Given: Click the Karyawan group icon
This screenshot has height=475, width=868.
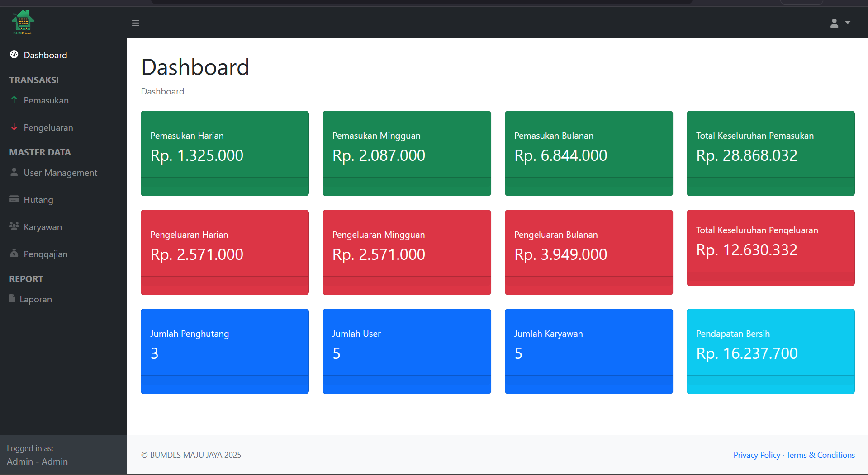Looking at the screenshot, I should pos(14,226).
